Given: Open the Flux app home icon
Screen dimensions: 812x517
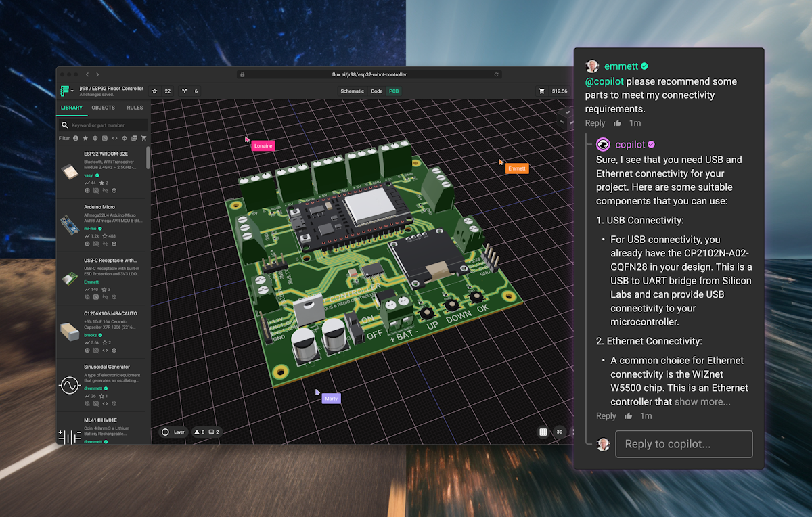Looking at the screenshot, I should tap(65, 90).
